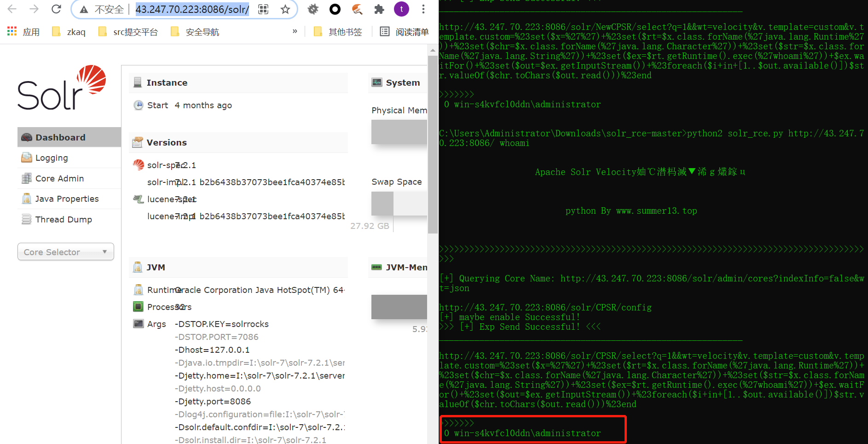
Task: Click the Solr logo
Action: coord(62,87)
